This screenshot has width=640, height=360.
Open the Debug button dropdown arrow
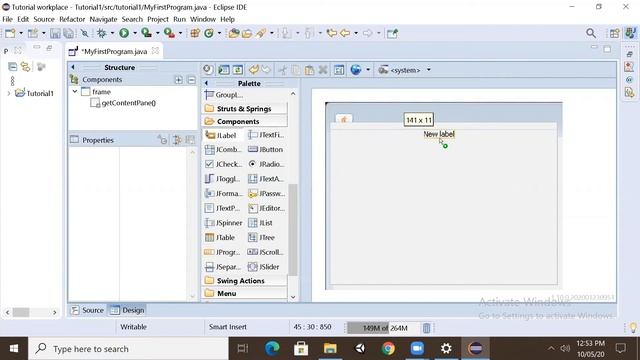click(112, 33)
